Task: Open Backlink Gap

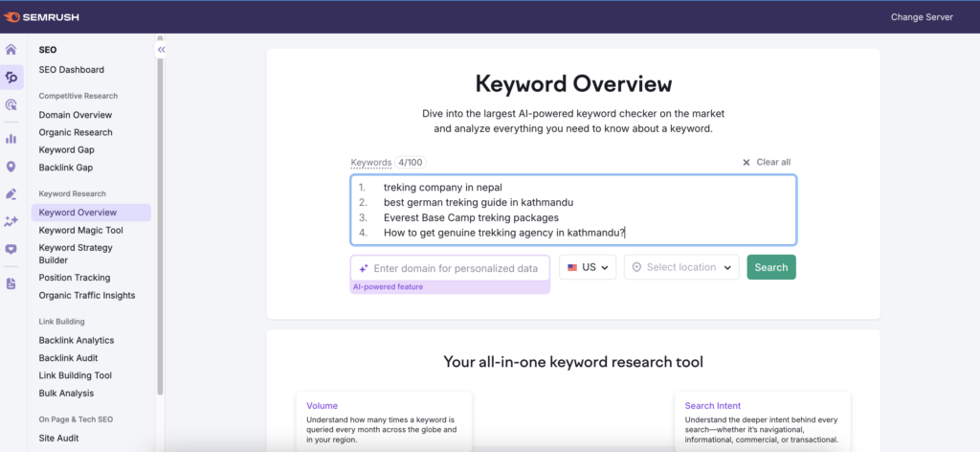Action: click(65, 168)
